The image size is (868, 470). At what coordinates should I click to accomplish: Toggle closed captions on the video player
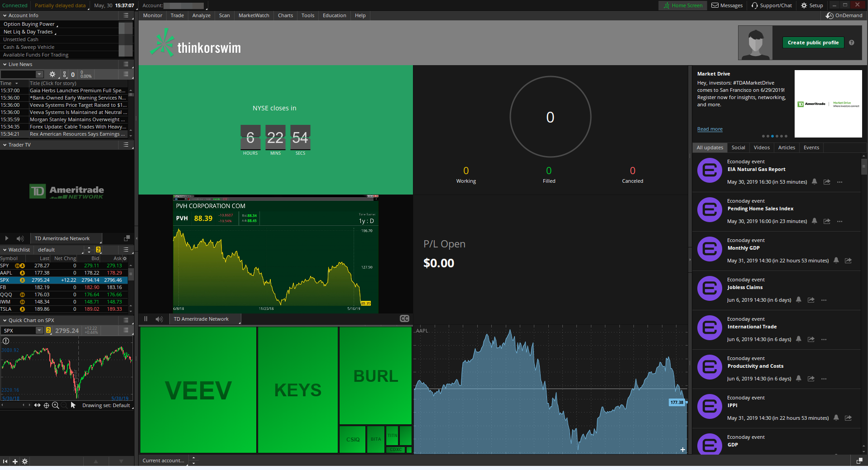[404, 319]
